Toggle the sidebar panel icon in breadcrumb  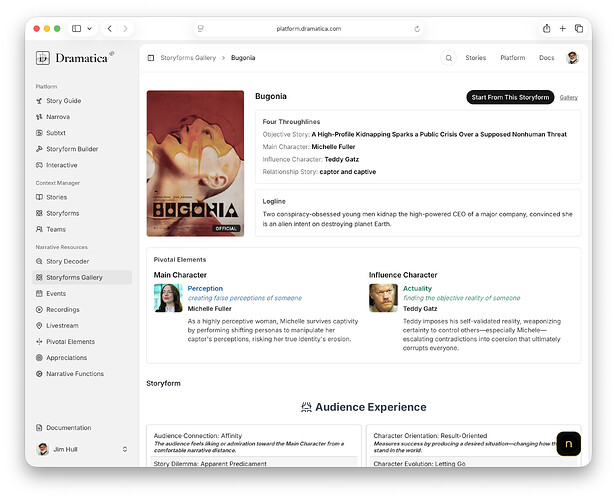[x=151, y=58]
